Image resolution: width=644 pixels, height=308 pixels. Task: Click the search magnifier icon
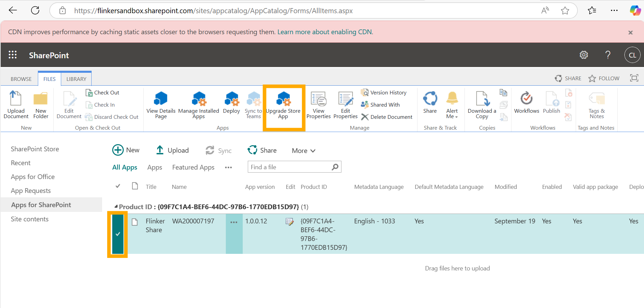[x=335, y=167]
